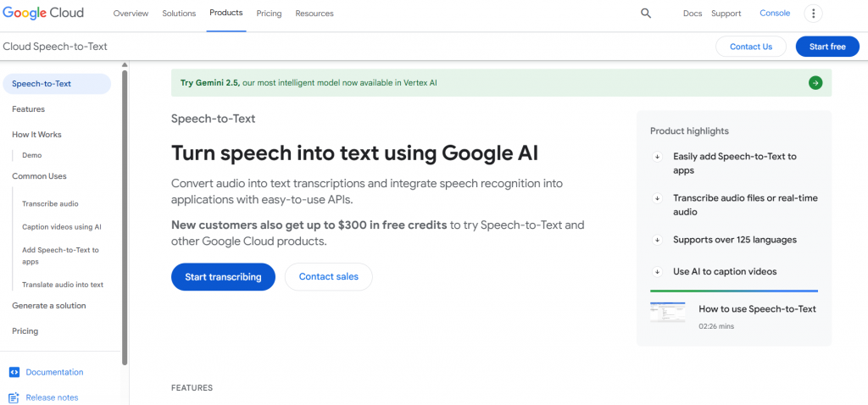Go to the Console link
Screen dimensions: 868x405
tap(775, 14)
